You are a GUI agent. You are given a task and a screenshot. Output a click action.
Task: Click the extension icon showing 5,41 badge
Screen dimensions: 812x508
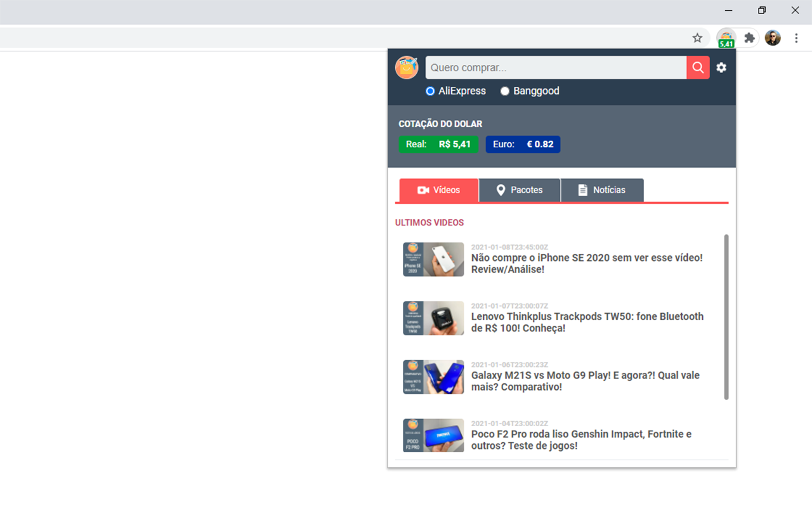726,38
